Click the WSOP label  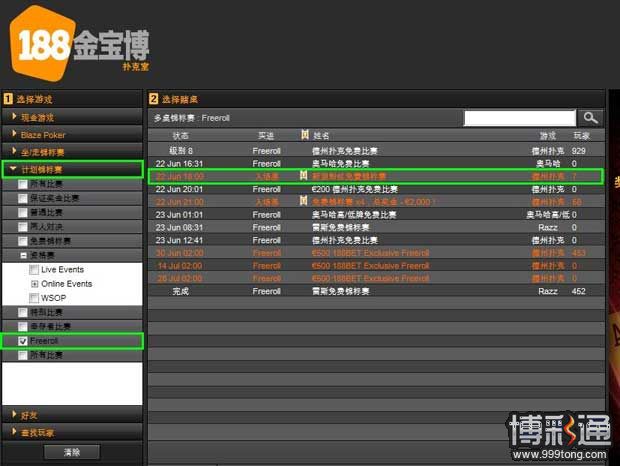(x=53, y=298)
